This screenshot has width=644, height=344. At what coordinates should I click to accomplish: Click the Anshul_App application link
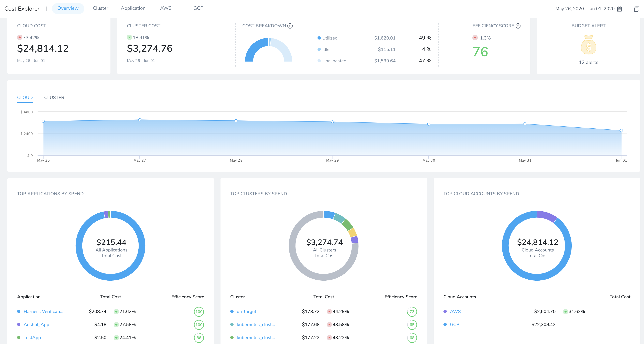pyautogui.click(x=36, y=324)
